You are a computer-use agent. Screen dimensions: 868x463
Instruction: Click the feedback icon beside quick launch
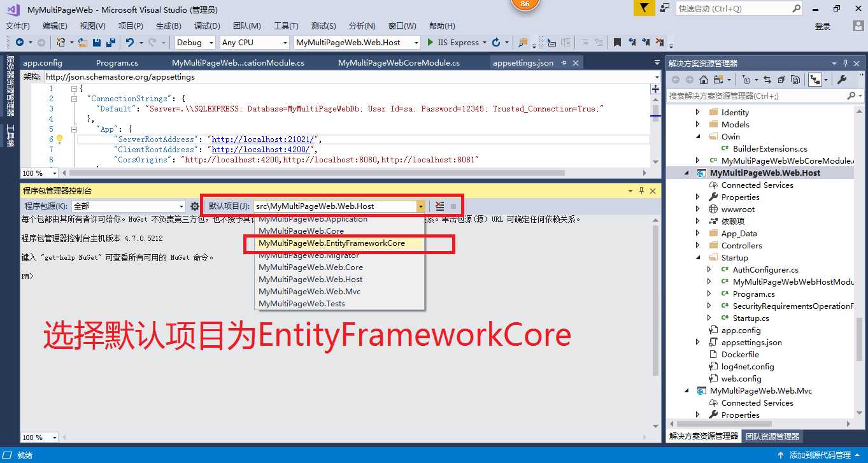[x=664, y=8]
